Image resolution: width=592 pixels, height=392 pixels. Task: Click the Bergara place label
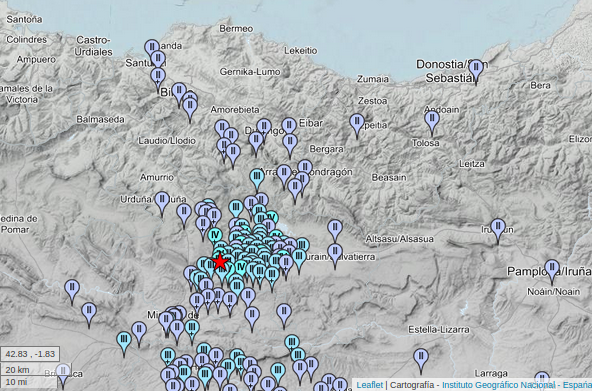click(327, 149)
